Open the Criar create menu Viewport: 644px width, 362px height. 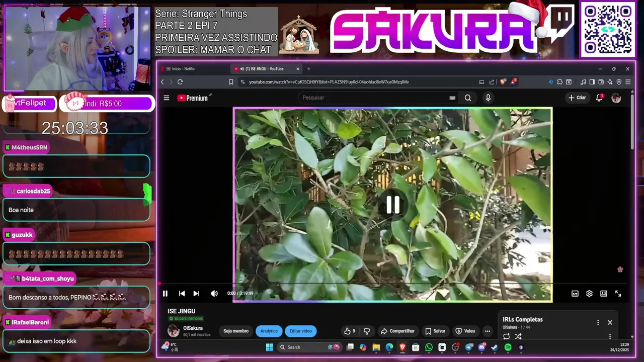click(x=577, y=98)
